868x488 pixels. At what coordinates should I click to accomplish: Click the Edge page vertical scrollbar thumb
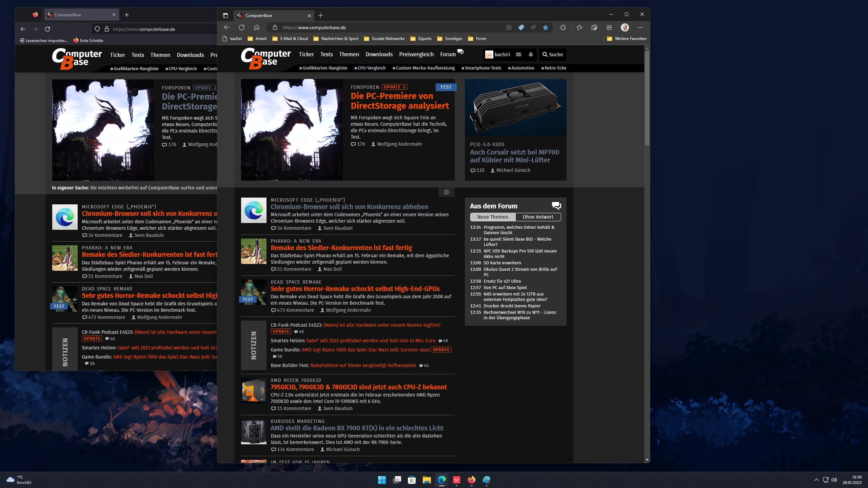coord(647,98)
